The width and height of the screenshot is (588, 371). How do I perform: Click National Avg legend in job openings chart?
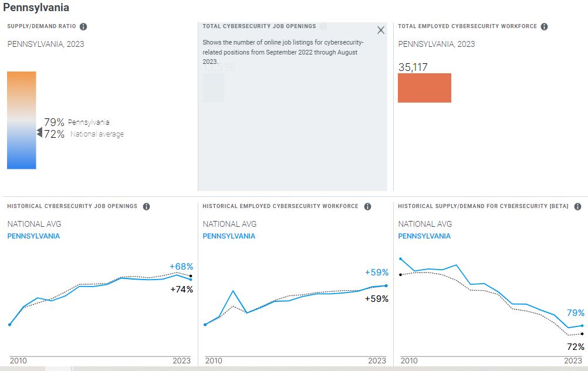pyautogui.click(x=34, y=224)
